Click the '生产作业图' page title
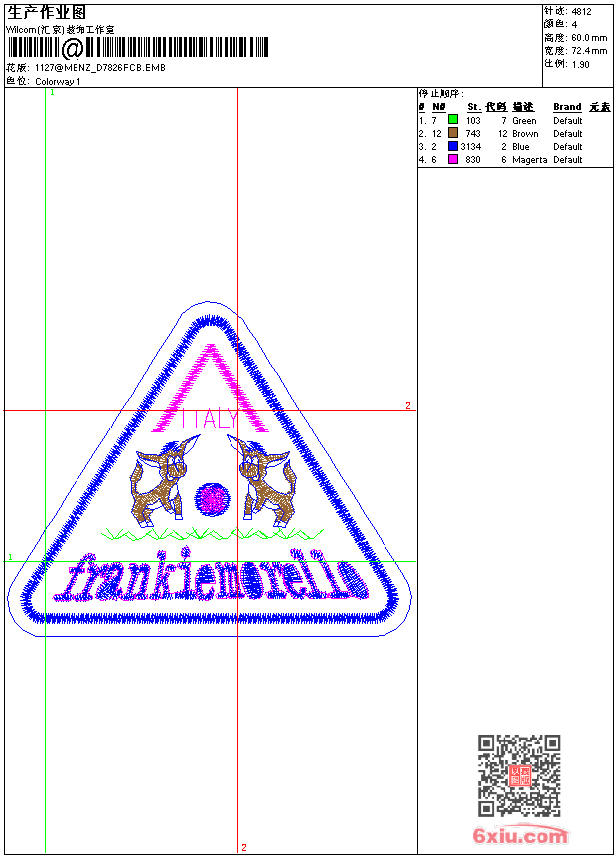616x855 pixels. coord(47,13)
